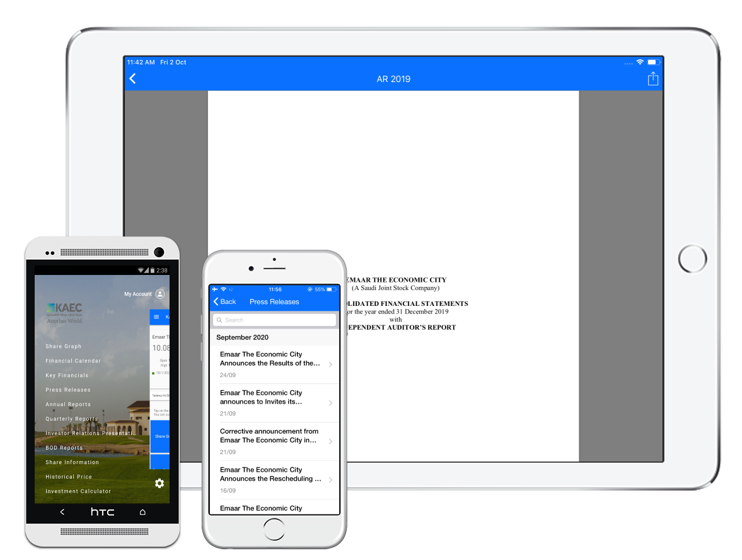Open Key Financials in the KAEC menu
This screenshot has width=742, height=560.
point(67,375)
